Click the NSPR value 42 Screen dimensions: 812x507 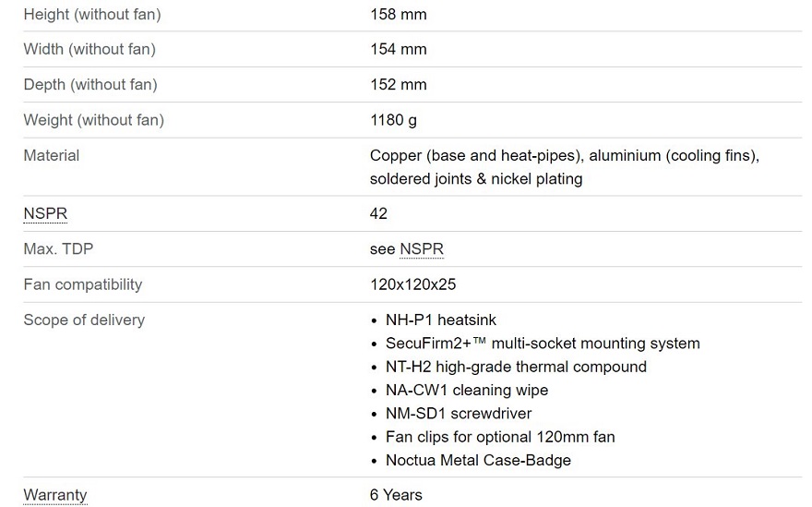(x=378, y=213)
